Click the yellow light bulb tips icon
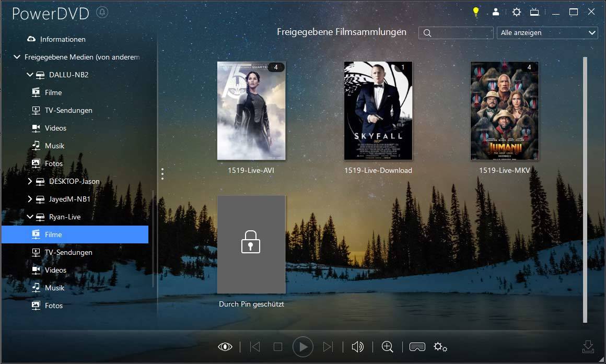The height and width of the screenshot is (364, 606). 476,12
